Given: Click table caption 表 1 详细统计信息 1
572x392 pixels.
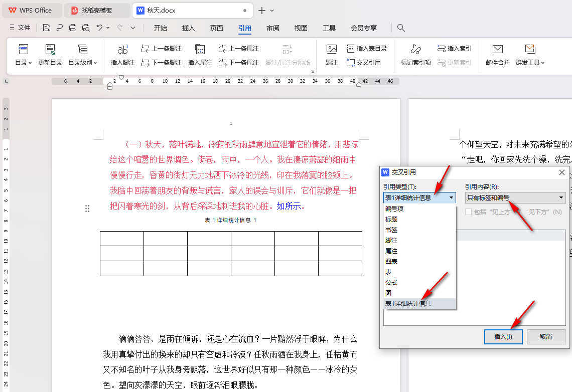Looking at the screenshot, I should (230, 220).
